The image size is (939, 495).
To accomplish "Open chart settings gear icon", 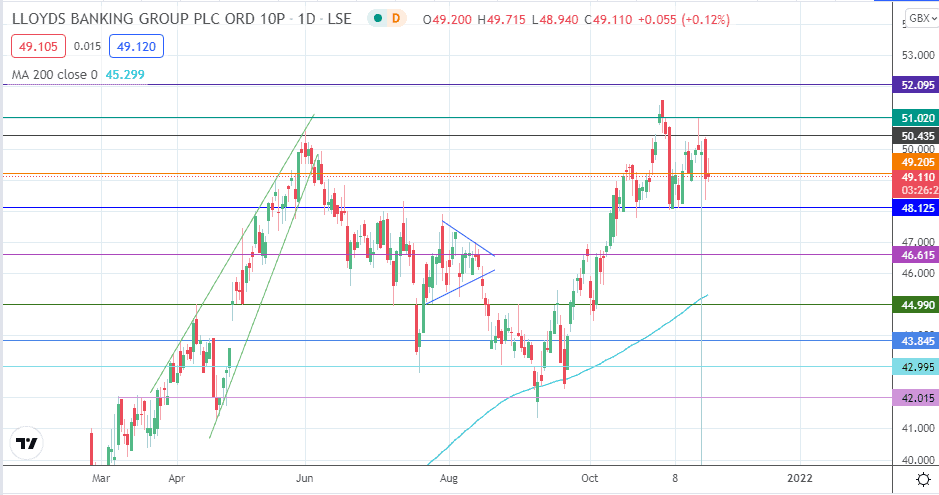I will [923, 479].
